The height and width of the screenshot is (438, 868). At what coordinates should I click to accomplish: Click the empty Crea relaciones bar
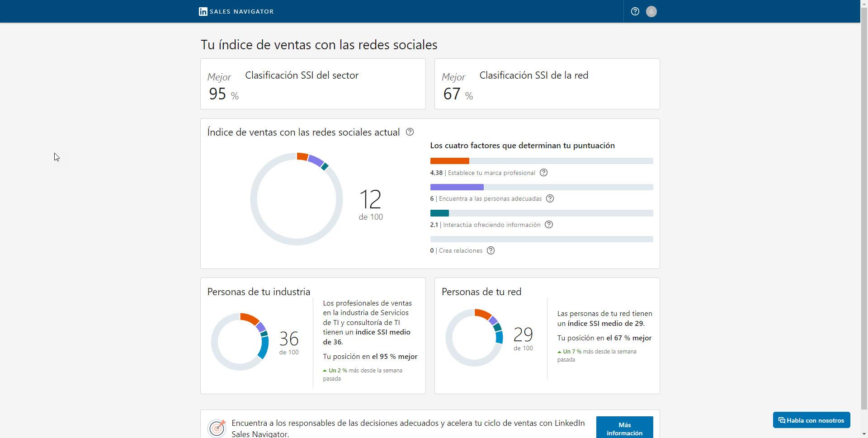coord(542,239)
